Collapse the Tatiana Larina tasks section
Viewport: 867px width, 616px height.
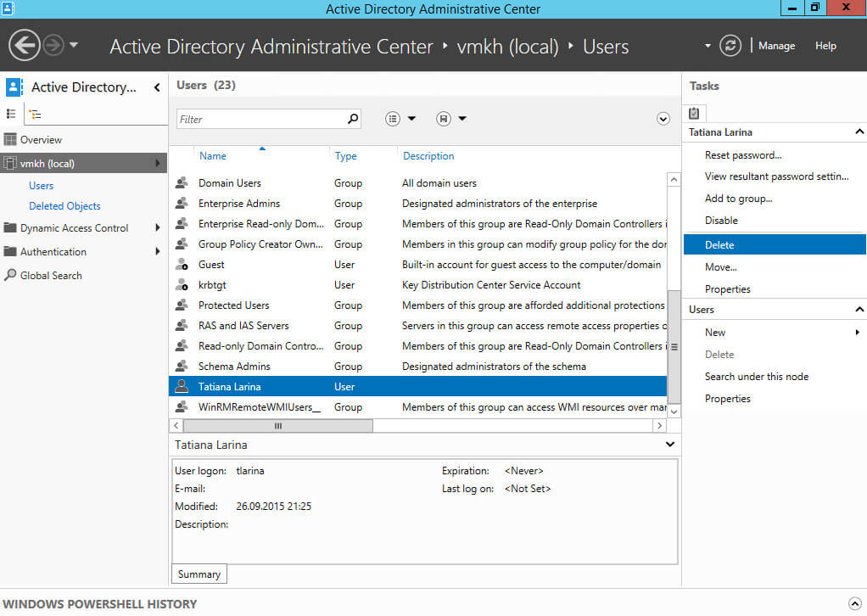[x=859, y=132]
